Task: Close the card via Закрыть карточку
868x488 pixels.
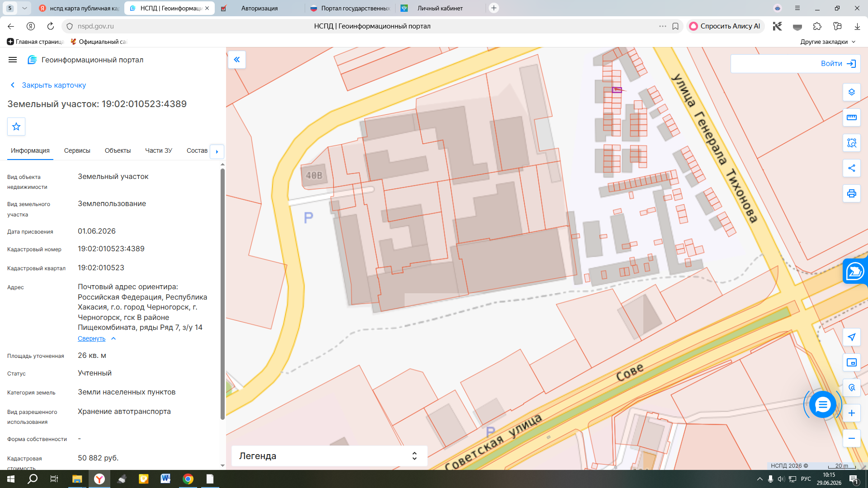Action: 48,85
